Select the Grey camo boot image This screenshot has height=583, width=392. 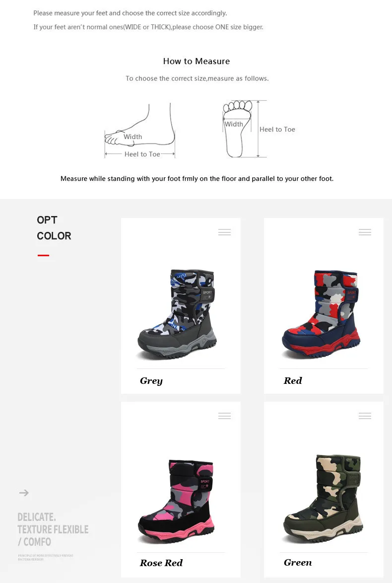click(x=177, y=314)
